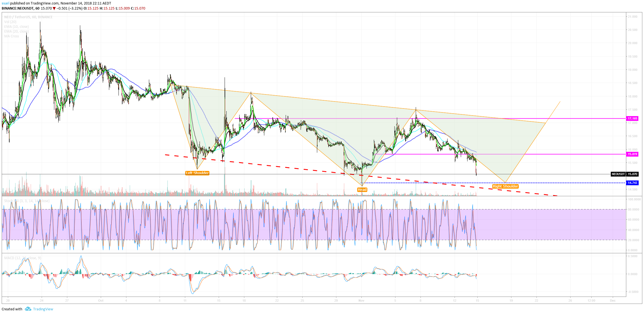The width and height of the screenshot is (644, 314).
Task: Click the "Right Shoulder" pattern label
Action: pos(505,186)
